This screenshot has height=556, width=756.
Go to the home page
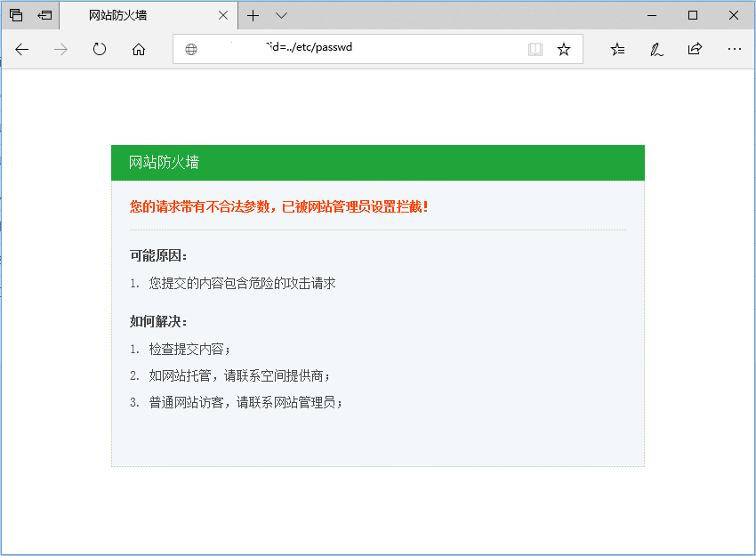pos(139,49)
